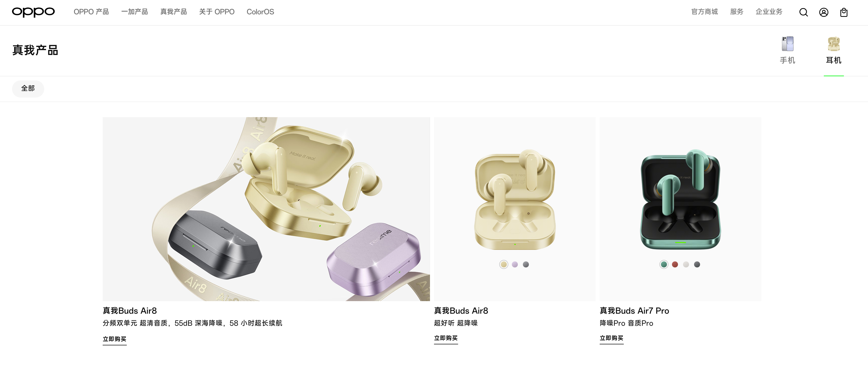Open the OPPO 产品 menu
The height and width of the screenshot is (372, 868).
tap(91, 12)
